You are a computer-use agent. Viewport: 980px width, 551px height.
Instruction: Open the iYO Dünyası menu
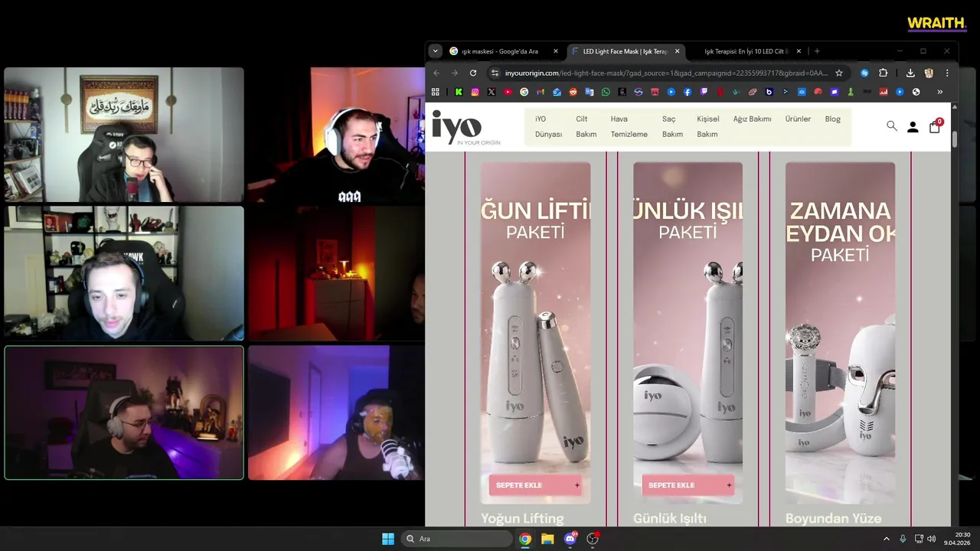(x=548, y=126)
